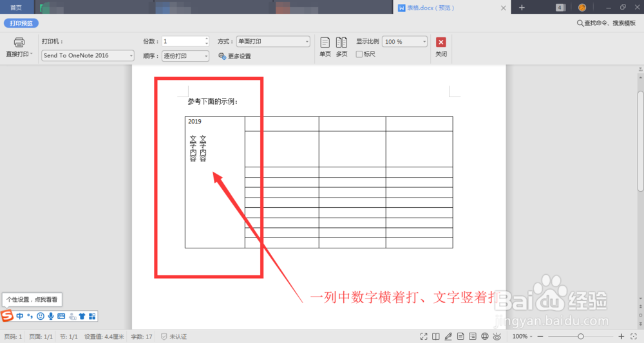
Task: Switch to web layout globe icon
Action: (485, 337)
